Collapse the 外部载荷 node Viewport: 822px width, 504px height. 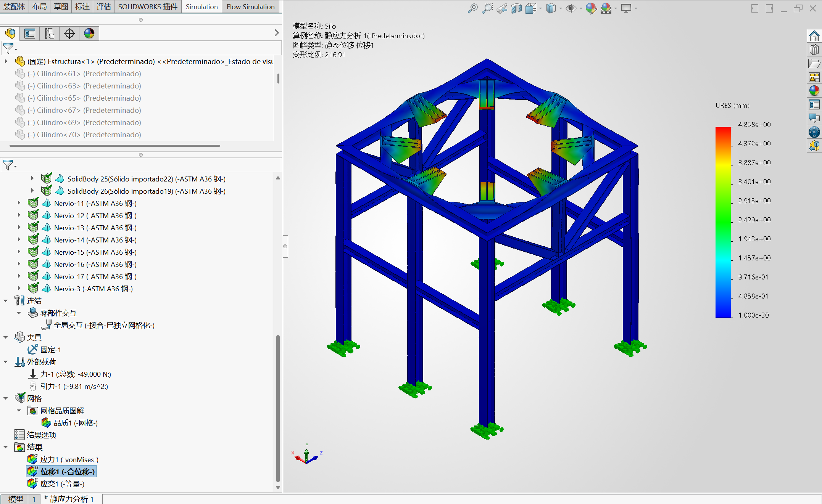(6, 362)
